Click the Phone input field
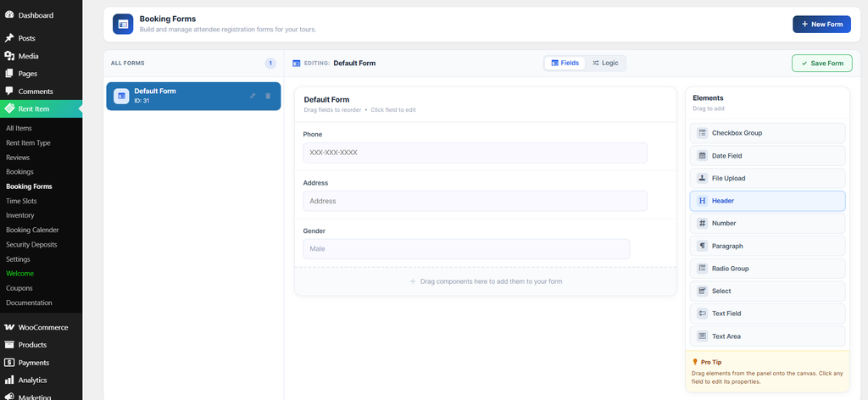Viewport: 868px width, 400px height. pyautogui.click(x=475, y=153)
